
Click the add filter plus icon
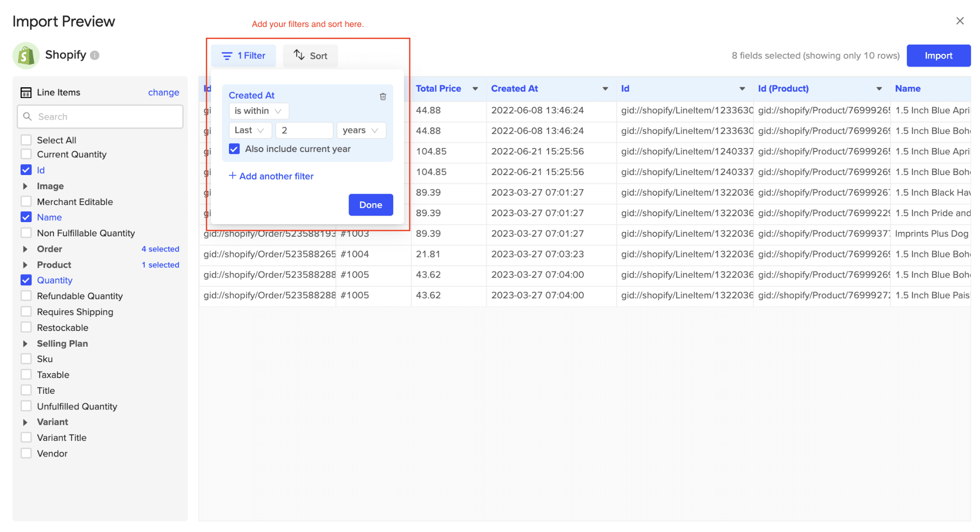pos(231,176)
